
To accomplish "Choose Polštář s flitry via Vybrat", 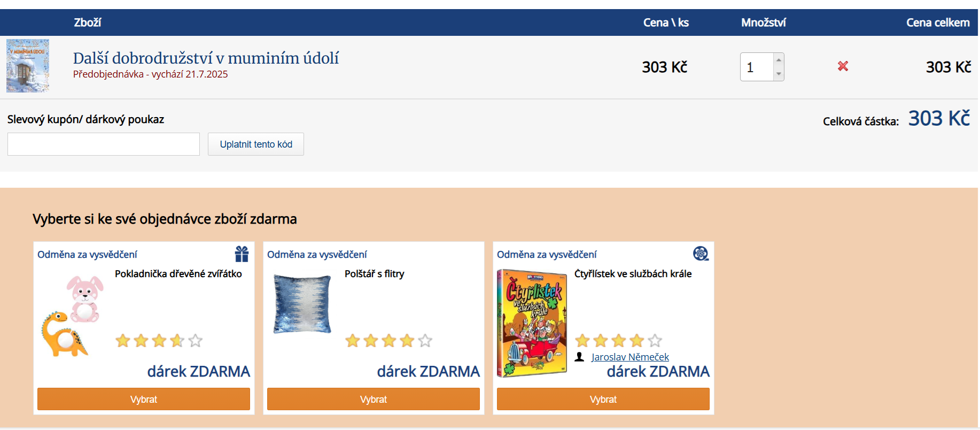I will (374, 400).
